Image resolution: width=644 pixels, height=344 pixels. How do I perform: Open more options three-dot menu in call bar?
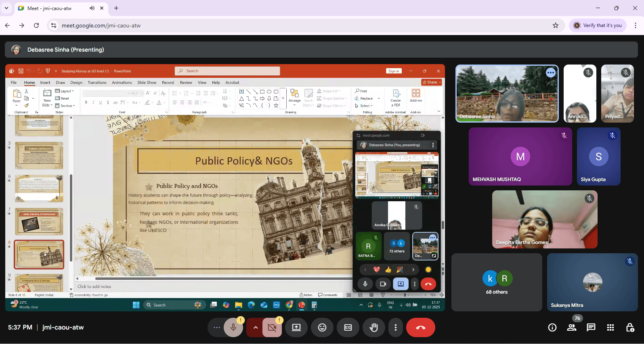point(396,327)
